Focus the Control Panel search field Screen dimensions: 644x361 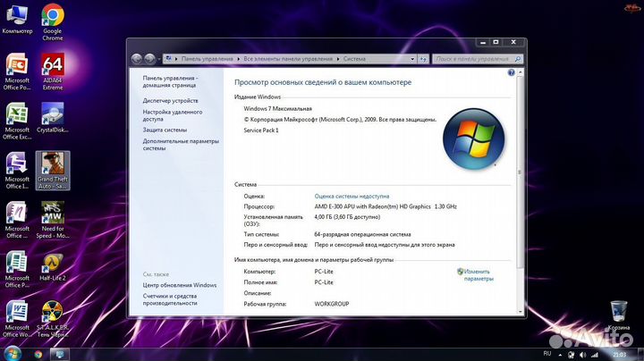(x=478, y=59)
